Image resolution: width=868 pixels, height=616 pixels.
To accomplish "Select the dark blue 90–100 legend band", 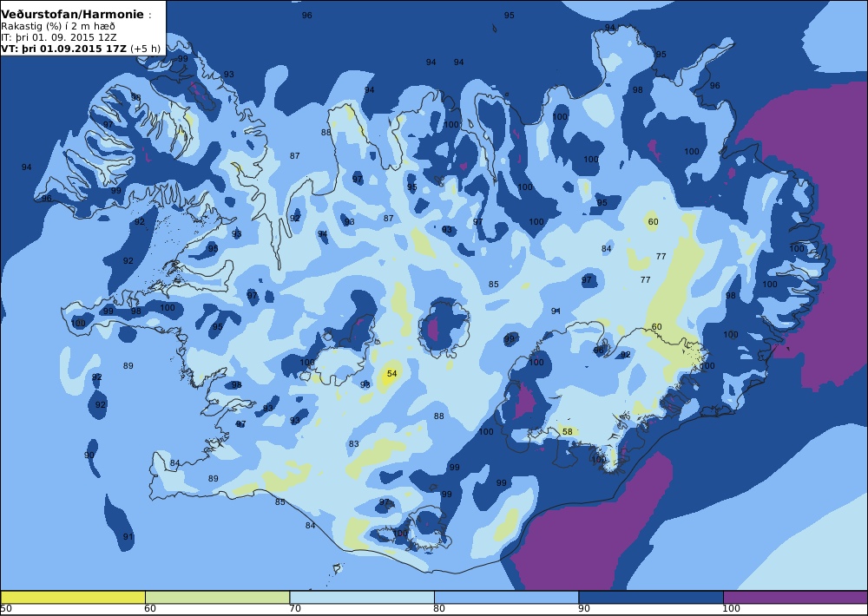I will (651, 597).
